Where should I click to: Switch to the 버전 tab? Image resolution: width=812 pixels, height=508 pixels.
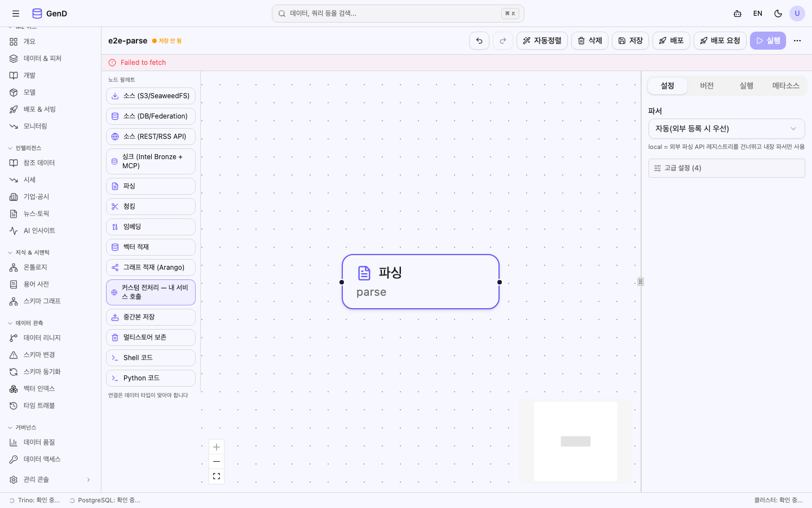[x=707, y=86]
